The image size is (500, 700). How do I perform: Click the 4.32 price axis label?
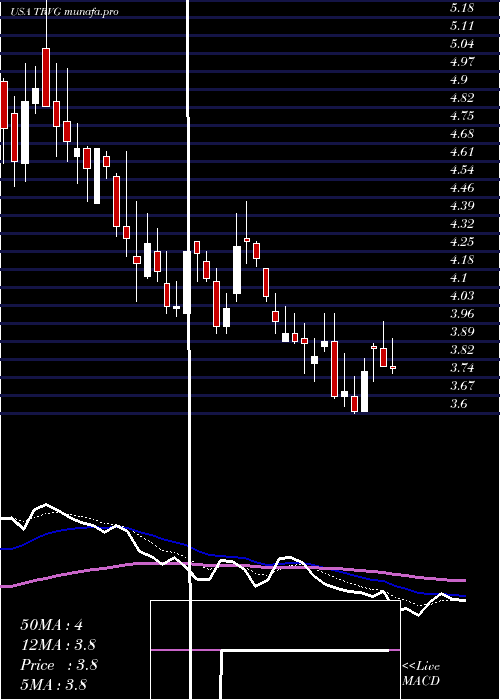point(462,224)
